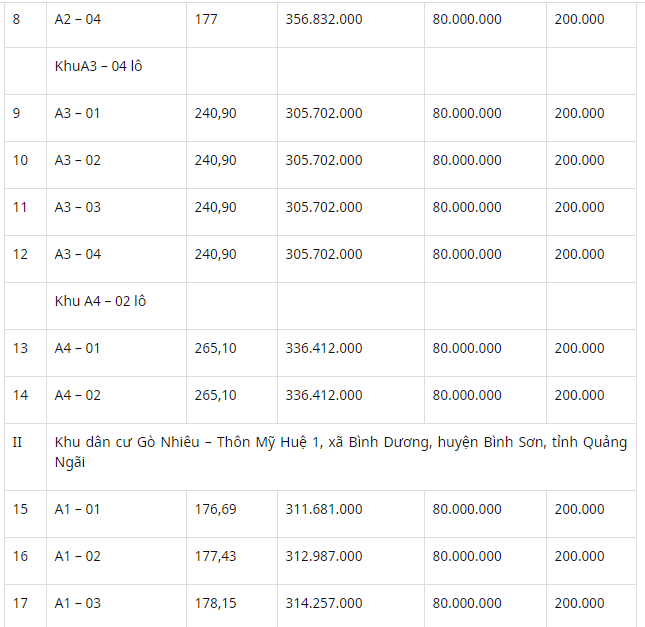The width and height of the screenshot is (645, 627).
Task: Select price 314.257.000 in row 17
Action: tap(324, 603)
